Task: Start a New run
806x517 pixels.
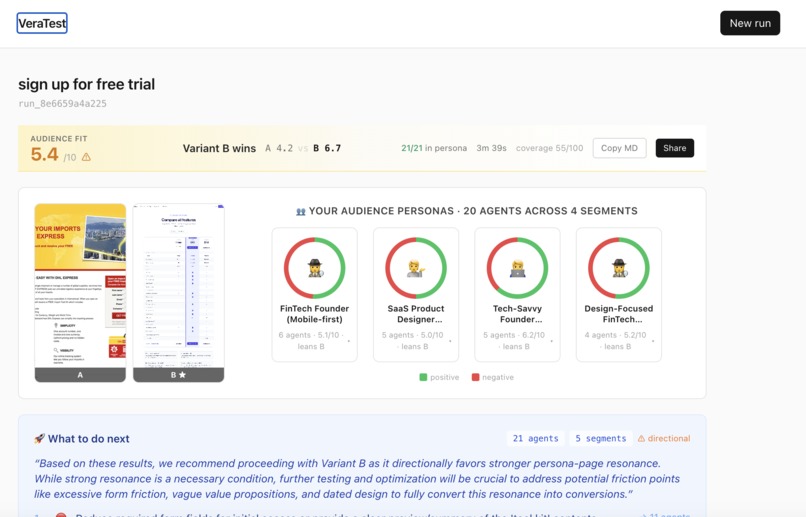Action: 750,23
